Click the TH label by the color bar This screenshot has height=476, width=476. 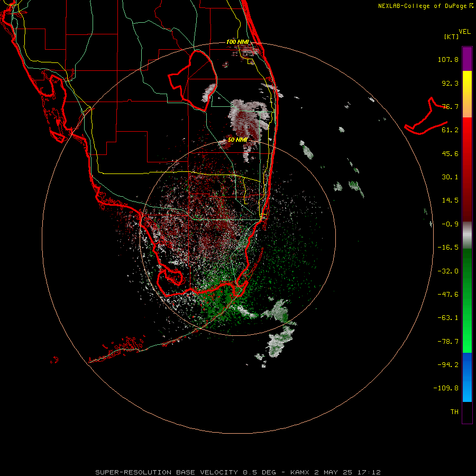tap(454, 412)
